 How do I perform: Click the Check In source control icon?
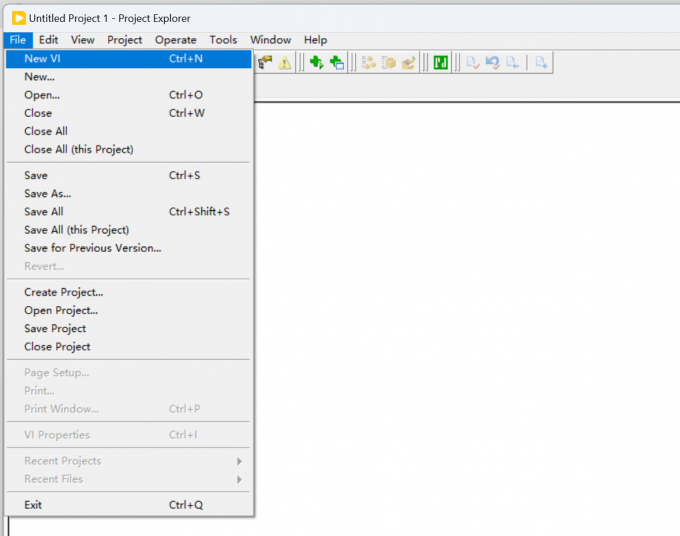(472, 62)
